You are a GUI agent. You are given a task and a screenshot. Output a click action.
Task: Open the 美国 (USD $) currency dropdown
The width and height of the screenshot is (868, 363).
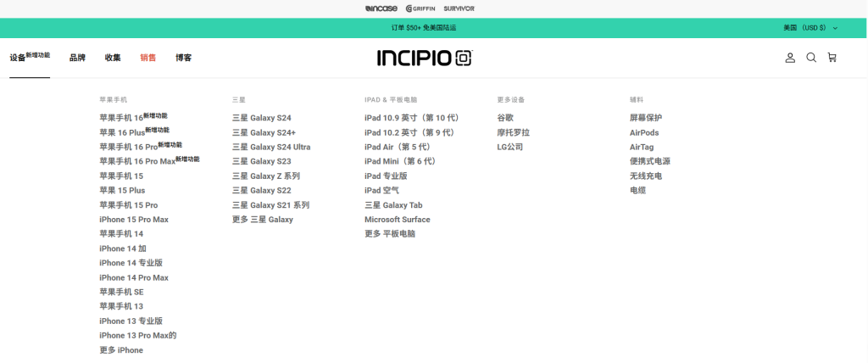tap(810, 28)
